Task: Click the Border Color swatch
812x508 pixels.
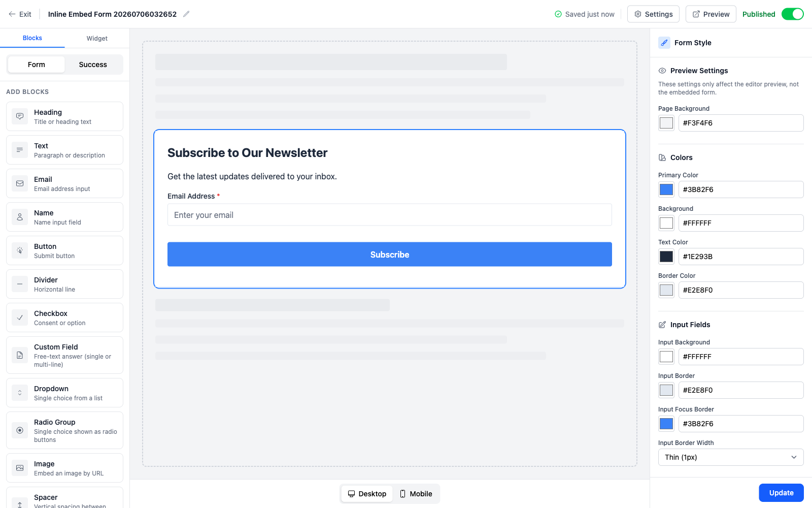Action: coord(666,290)
